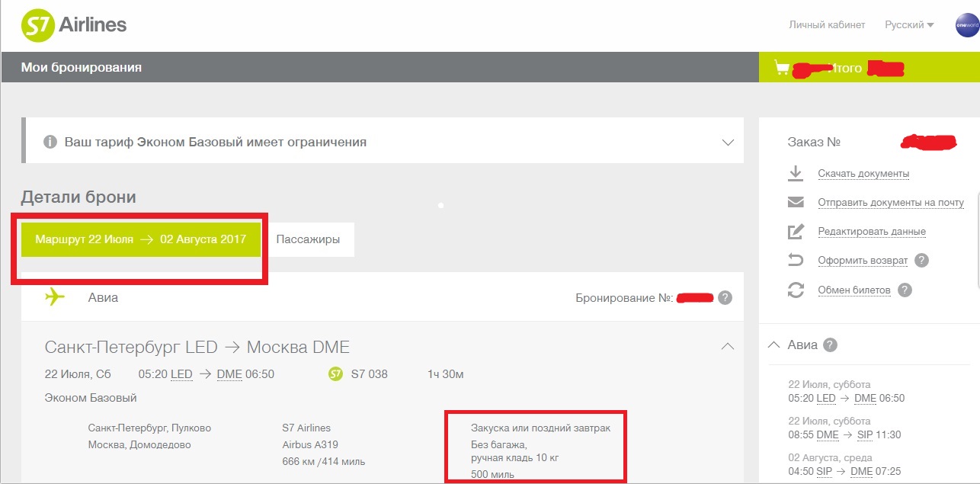The image size is (980, 484).
Task: Click Оформить возврат link
Action: click(x=863, y=261)
